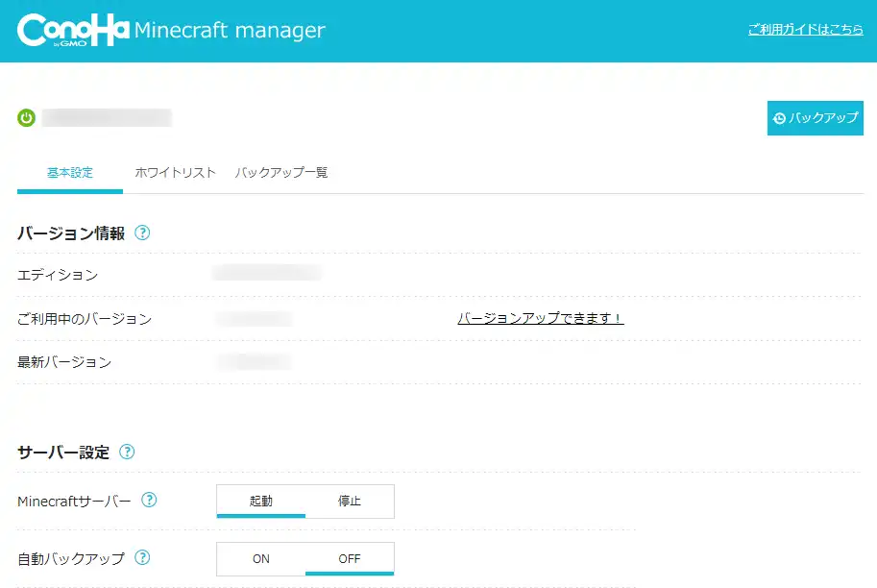
Task: Open help icon next to Minecraftサーバー label
Action: [x=149, y=500]
